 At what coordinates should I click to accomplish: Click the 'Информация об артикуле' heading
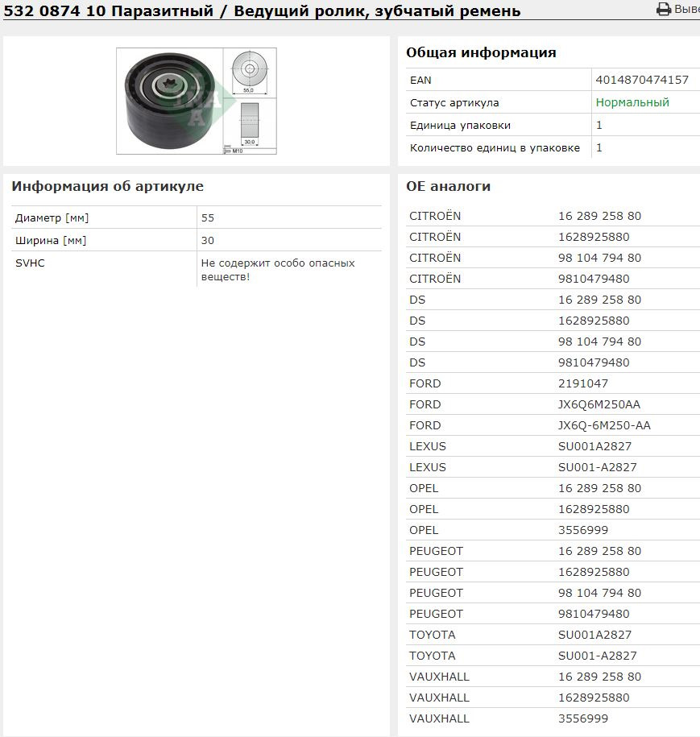pos(107,187)
